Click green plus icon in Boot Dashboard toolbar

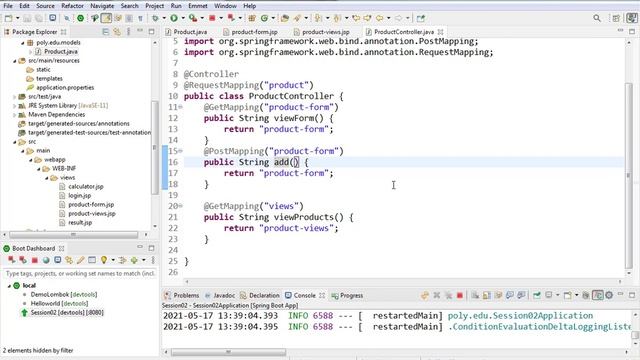coord(134,260)
